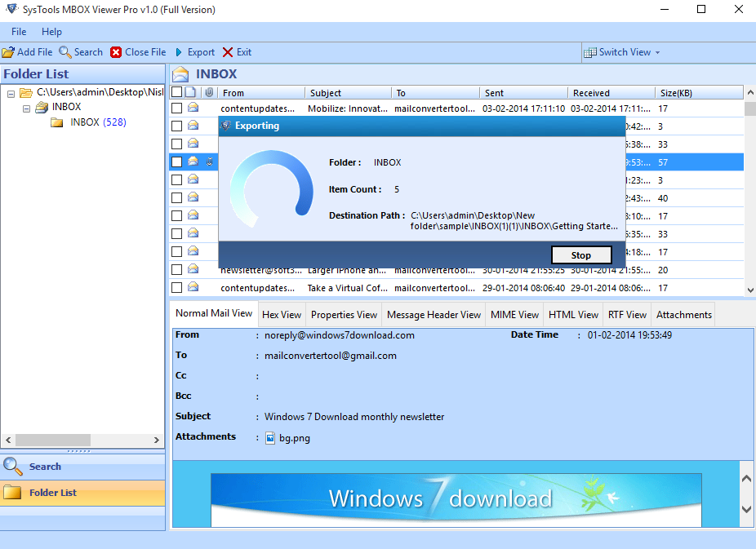Check the box for the 40 KB email
Viewport: 756px width, 549px height.
(x=177, y=198)
